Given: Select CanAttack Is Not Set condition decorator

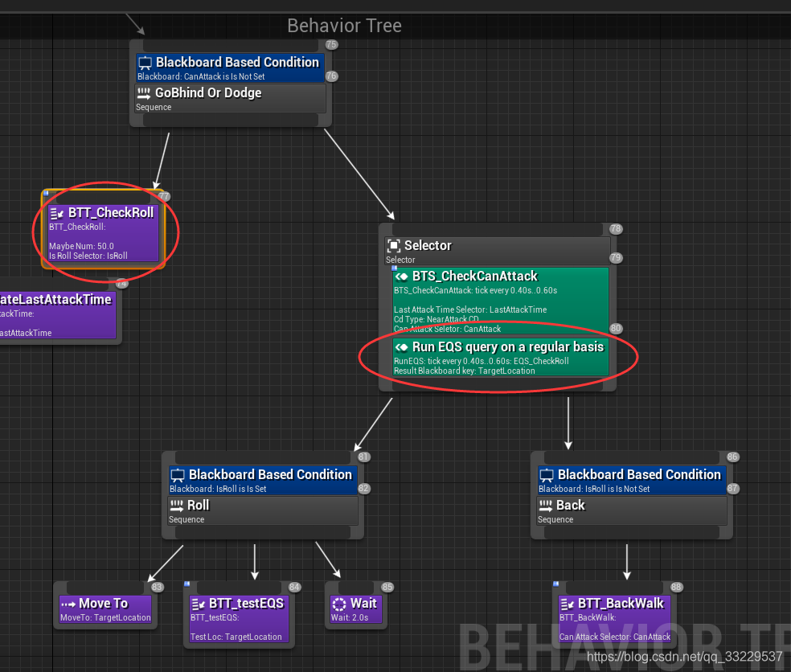Looking at the screenshot, I should click(x=230, y=68).
